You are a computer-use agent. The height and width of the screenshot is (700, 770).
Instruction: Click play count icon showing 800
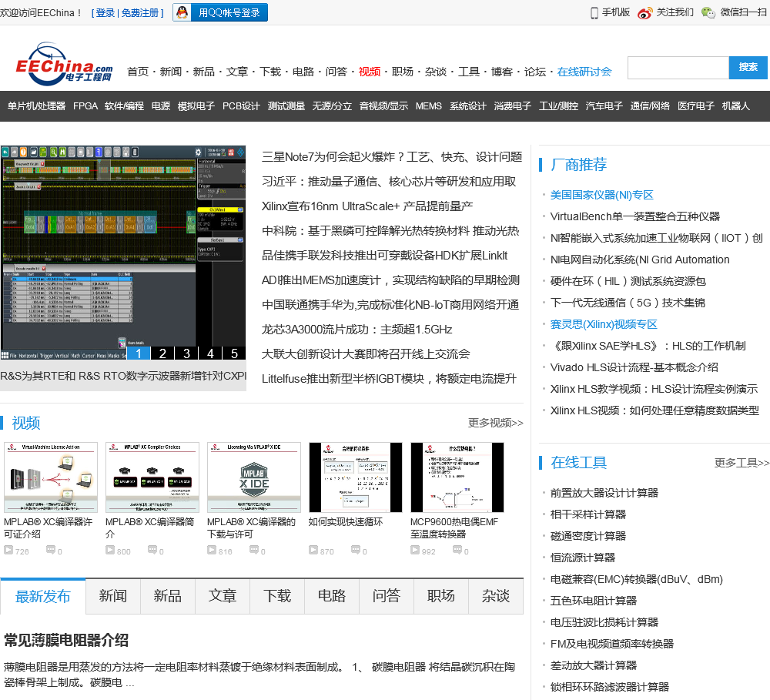click(110, 550)
